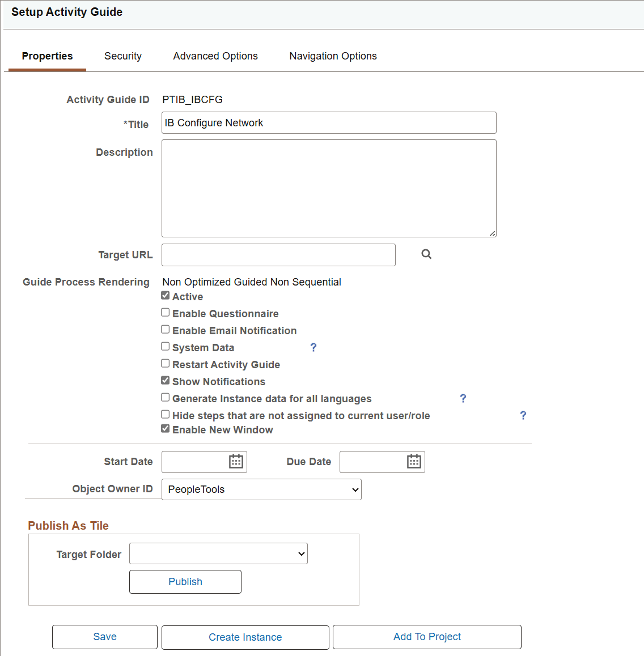644x656 pixels.
Task: Disable the Active checkbox
Action: [x=165, y=295]
